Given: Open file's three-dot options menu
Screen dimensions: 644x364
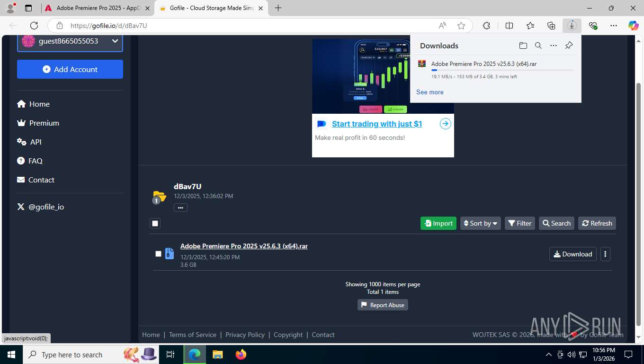Looking at the screenshot, I should tap(605, 254).
